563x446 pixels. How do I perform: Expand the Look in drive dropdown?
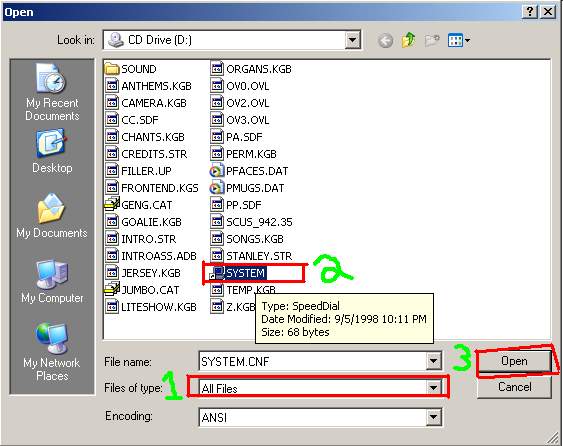coord(353,40)
